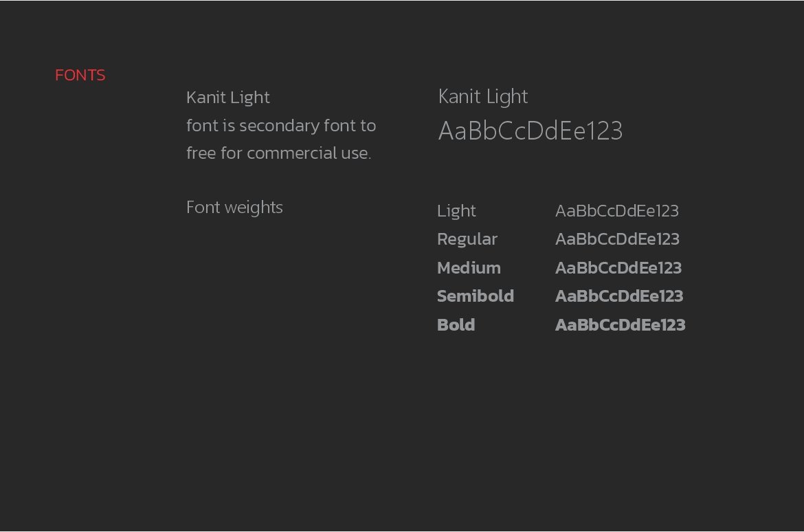Viewport: 804px width, 532px height.
Task: Select the Medium weight label
Action: (x=469, y=268)
